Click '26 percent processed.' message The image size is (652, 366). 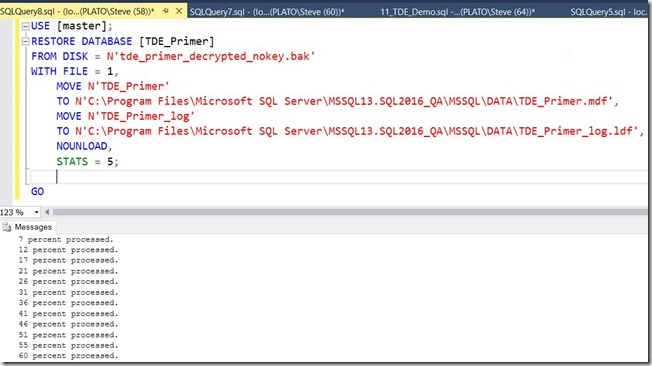[x=68, y=282]
